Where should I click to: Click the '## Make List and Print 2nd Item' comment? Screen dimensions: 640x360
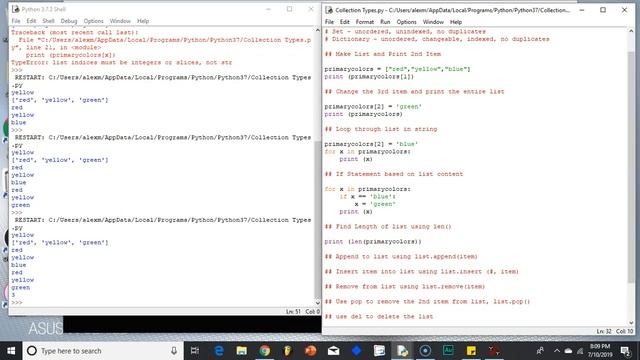(x=382, y=54)
